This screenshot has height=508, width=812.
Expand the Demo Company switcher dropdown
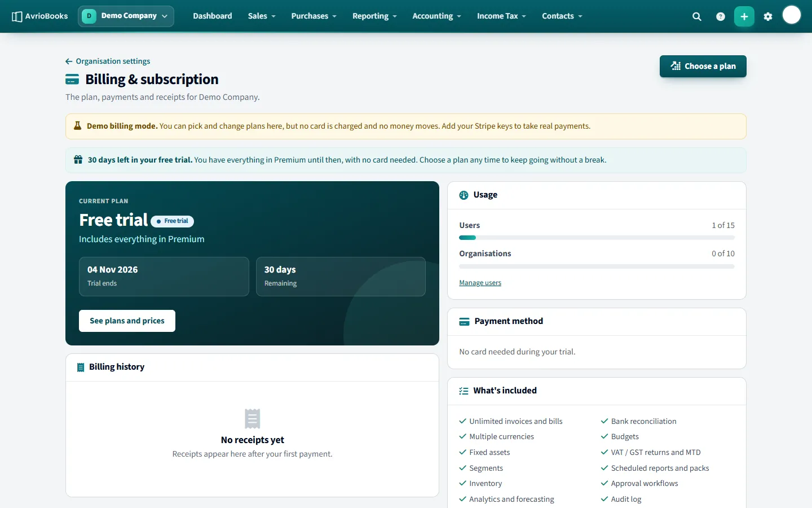(x=126, y=16)
